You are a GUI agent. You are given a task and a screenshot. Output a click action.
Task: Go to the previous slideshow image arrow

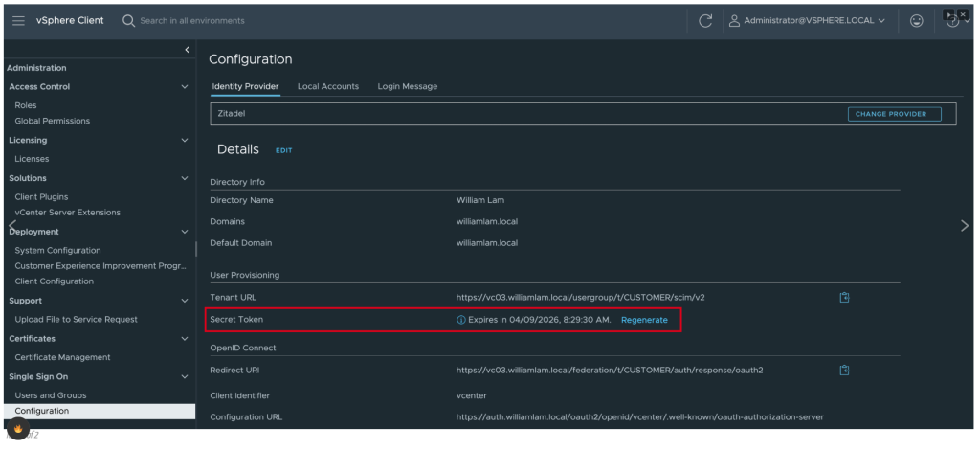(x=11, y=226)
